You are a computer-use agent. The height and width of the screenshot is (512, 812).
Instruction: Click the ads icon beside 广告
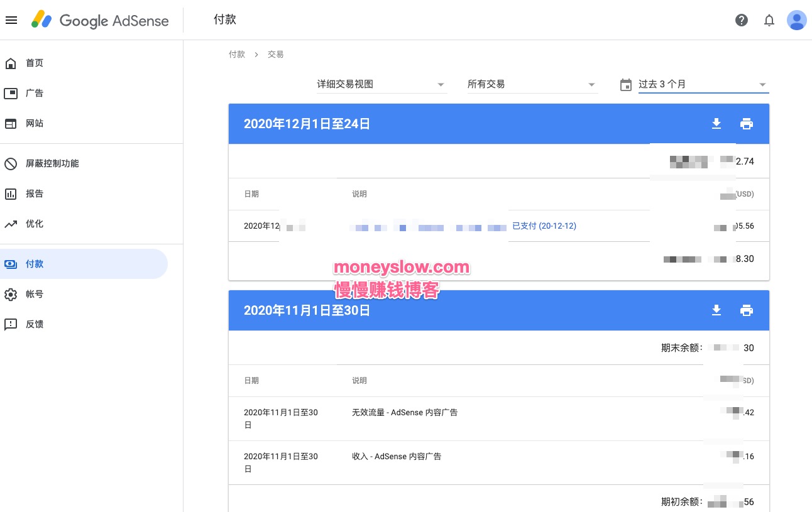tap(11, 93)
